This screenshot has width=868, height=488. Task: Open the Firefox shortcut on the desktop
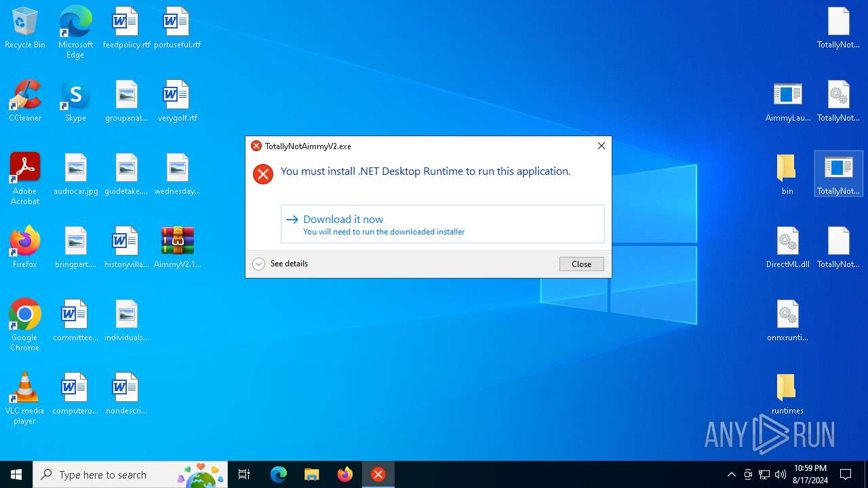click(25, 248)
